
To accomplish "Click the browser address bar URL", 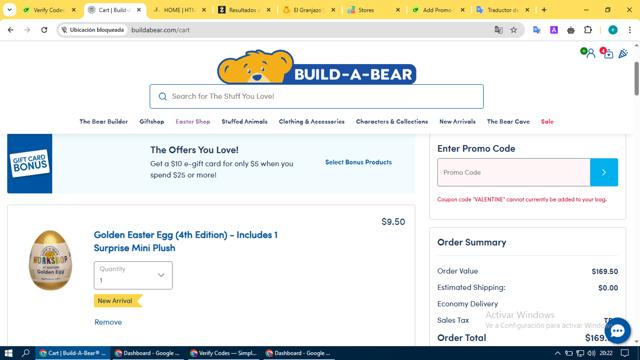I will pos(160,30).
